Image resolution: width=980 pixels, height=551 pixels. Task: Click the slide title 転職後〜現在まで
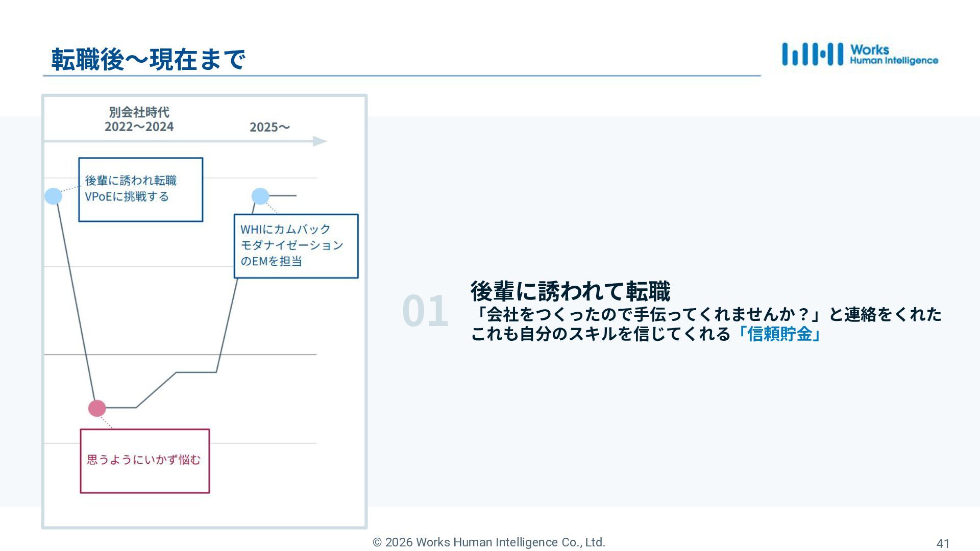pyautogui.click(x=148, y=60)
